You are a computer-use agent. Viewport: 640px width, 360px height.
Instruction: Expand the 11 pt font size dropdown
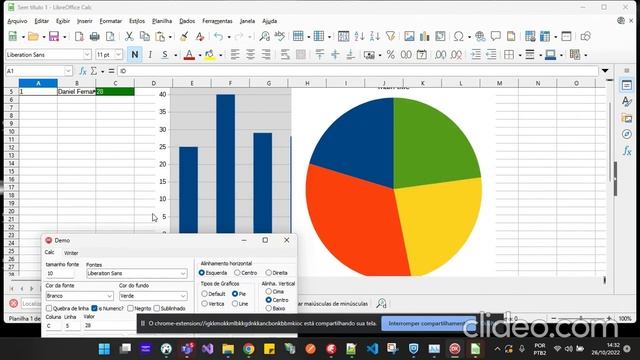coord(118,54)
